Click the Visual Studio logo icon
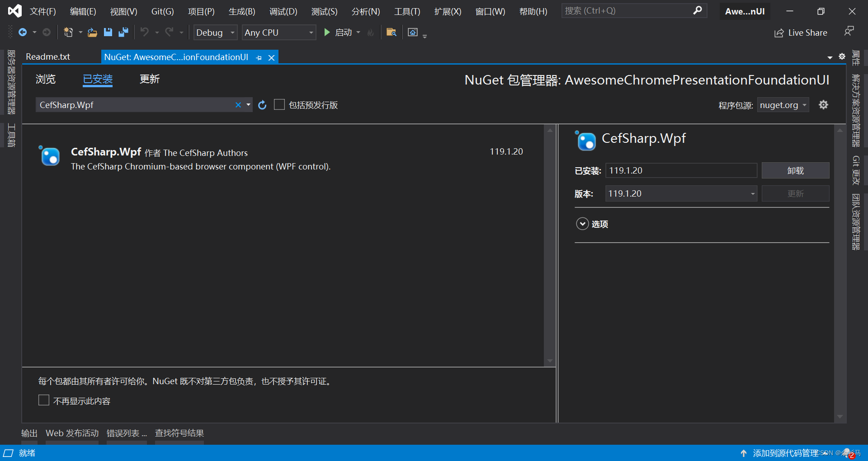868x461 pixels. [x=14, y=10]
